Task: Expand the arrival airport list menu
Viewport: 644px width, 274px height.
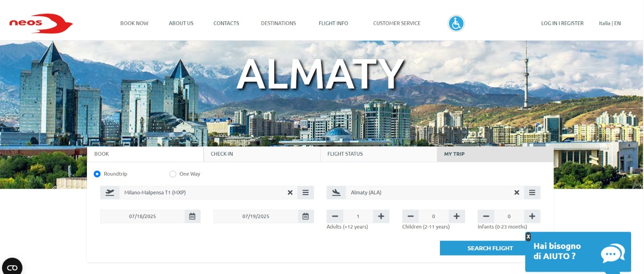Action: 532,193
